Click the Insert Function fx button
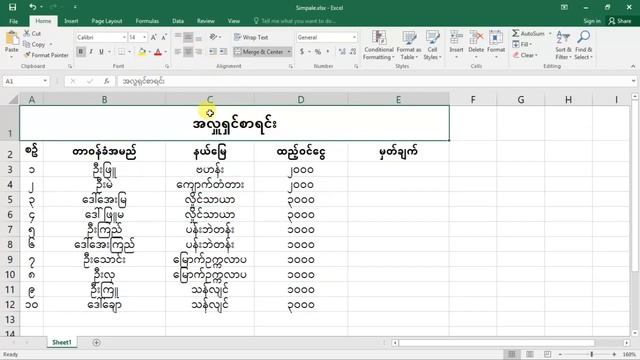 pos(107,81)
